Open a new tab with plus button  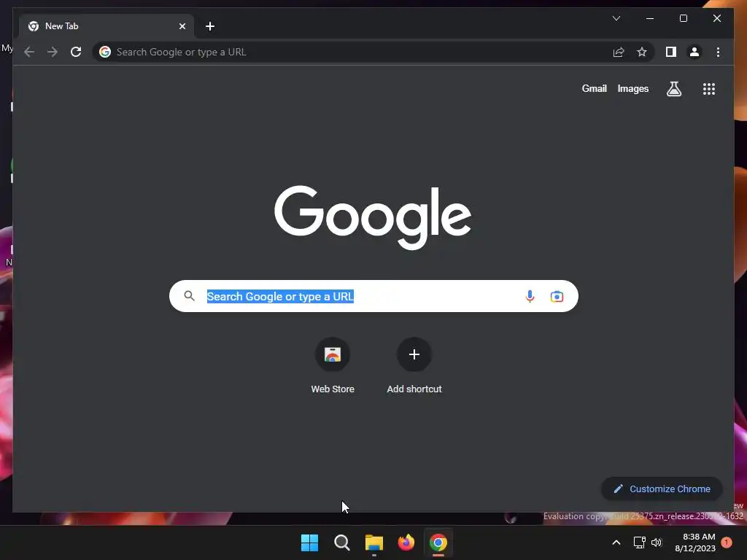pyautogui.click(x=210, y=26)
